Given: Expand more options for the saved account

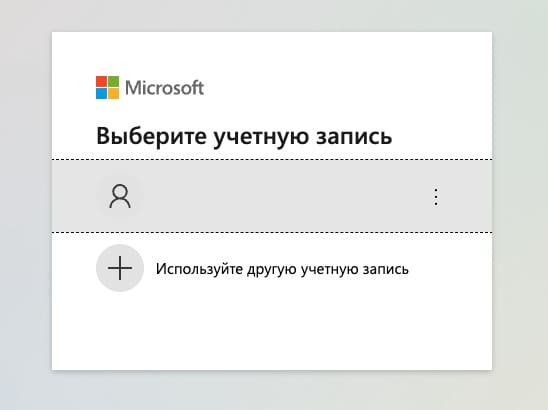Looking at the screenshot, I should click(x=435, y=197).
